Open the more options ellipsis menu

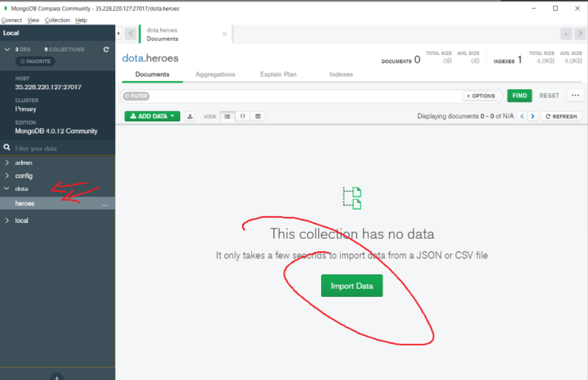[575, 96]
